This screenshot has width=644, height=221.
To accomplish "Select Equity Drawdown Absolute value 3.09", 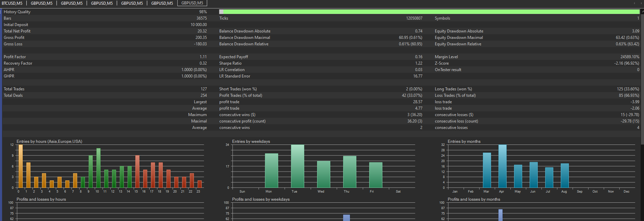I will (x=636, y=31).
